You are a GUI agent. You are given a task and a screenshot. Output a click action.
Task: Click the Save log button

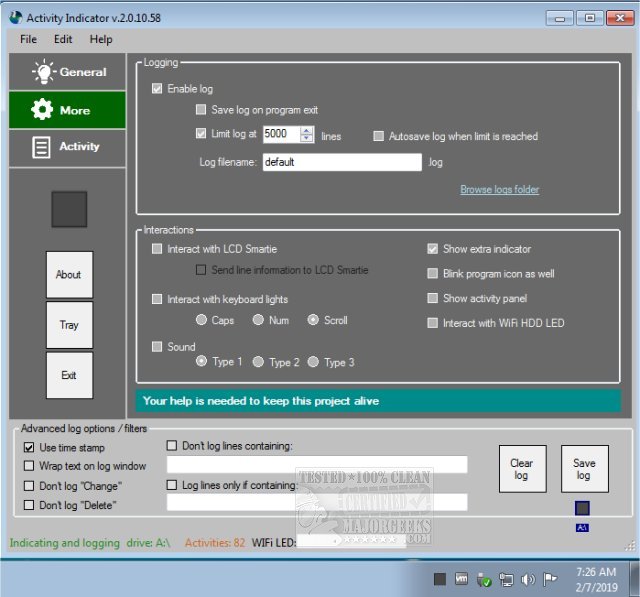pos(585,469)
